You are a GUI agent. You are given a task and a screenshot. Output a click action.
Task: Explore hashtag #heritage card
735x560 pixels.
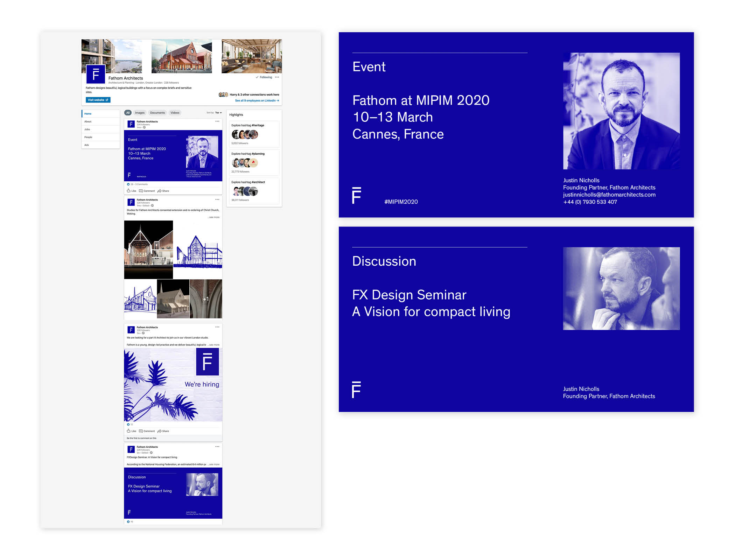(x=254, y=134)
